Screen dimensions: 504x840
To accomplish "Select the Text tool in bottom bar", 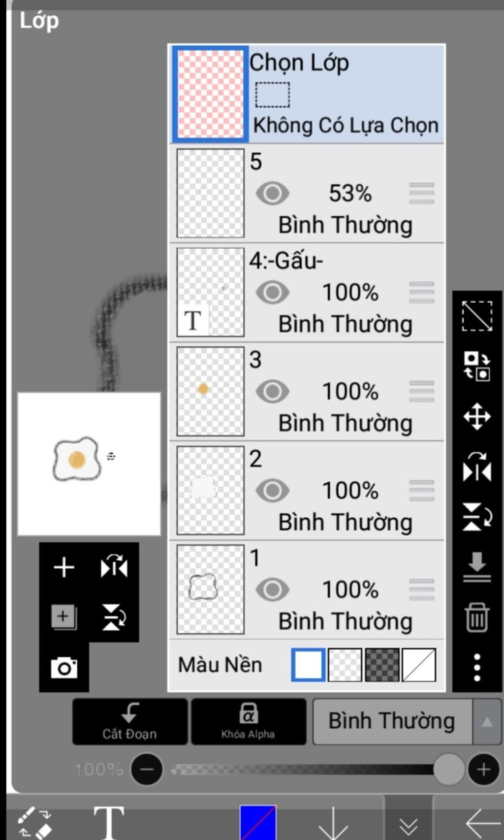I will 109,822.
